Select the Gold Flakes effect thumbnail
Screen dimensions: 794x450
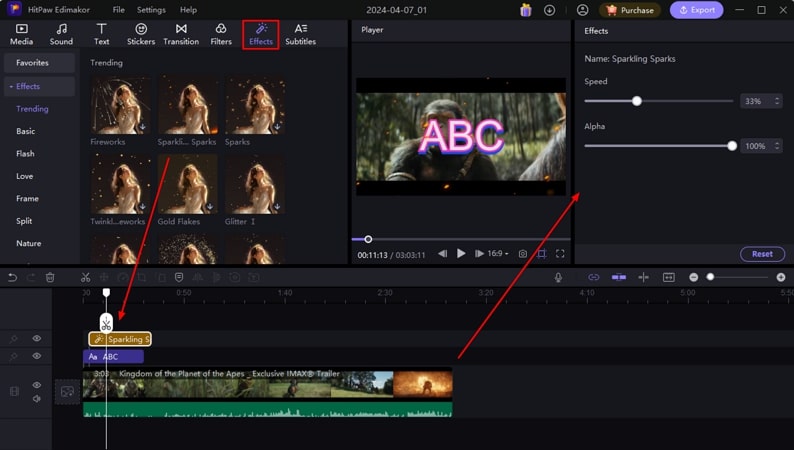188,184
